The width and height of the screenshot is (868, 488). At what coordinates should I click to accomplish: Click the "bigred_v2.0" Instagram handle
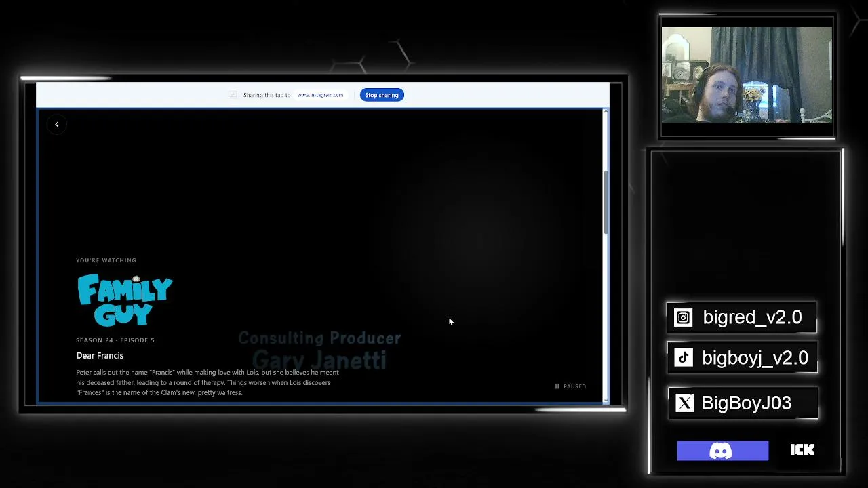coord(752,317)
